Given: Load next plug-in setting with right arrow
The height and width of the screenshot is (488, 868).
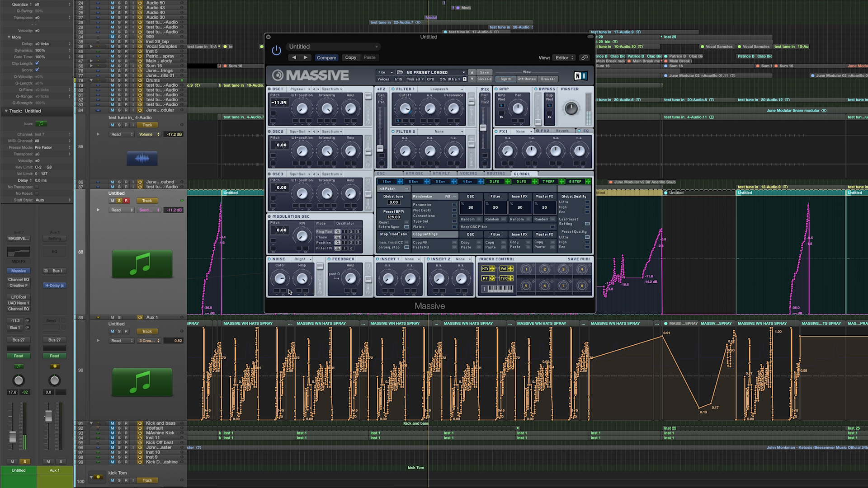Looking at the screenshot, I should (306, 57).
